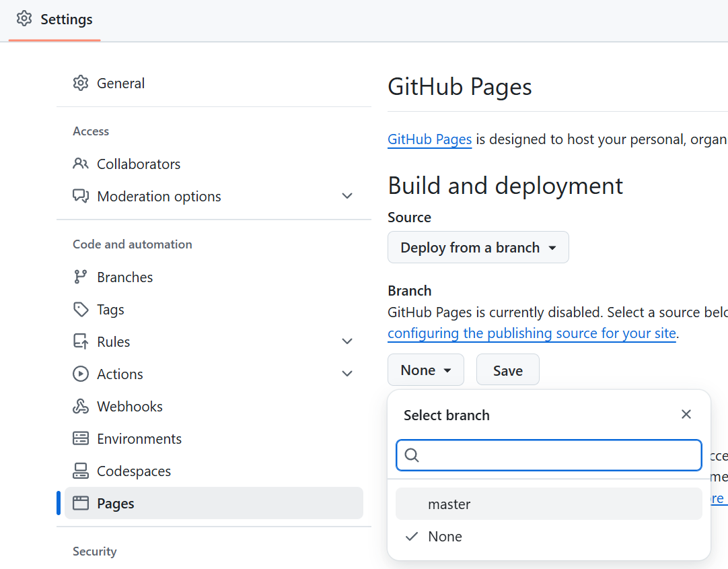728x569 pixels.
Task: Click the Webhooks icon in sidebar
Action: click(x=81, y=407)
